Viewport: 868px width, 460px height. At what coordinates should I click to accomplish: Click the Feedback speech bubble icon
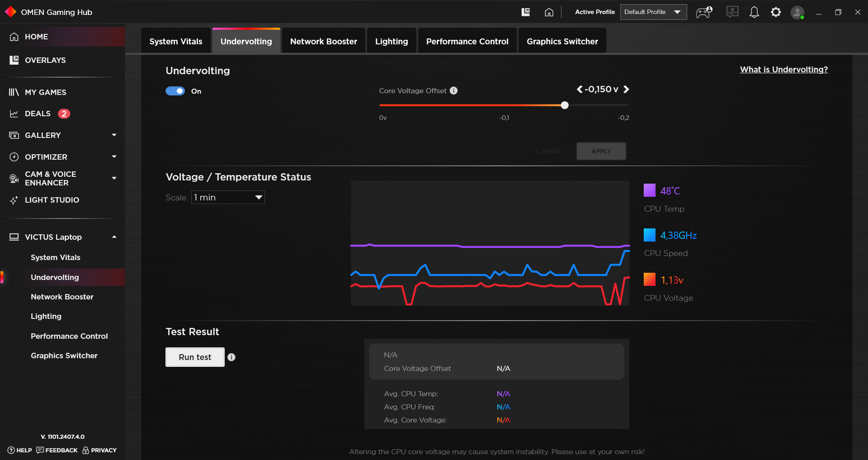point(40,450)
